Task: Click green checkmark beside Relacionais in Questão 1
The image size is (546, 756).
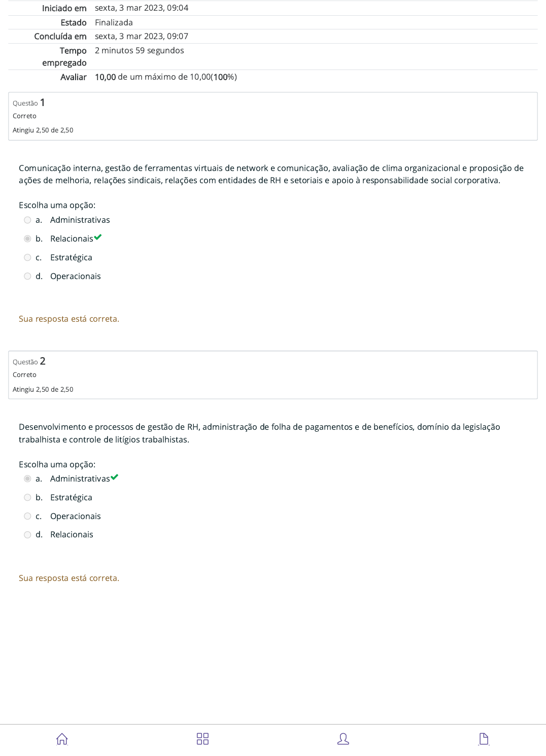Action: point(98,237)
